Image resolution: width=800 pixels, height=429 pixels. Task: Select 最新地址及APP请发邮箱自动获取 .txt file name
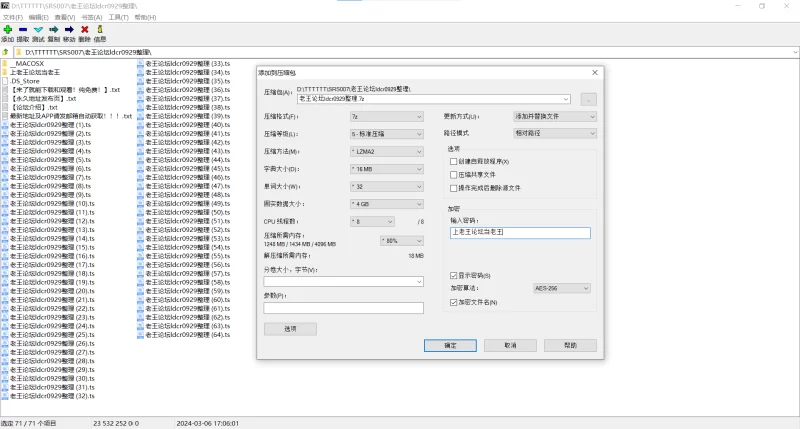point(71,116)
